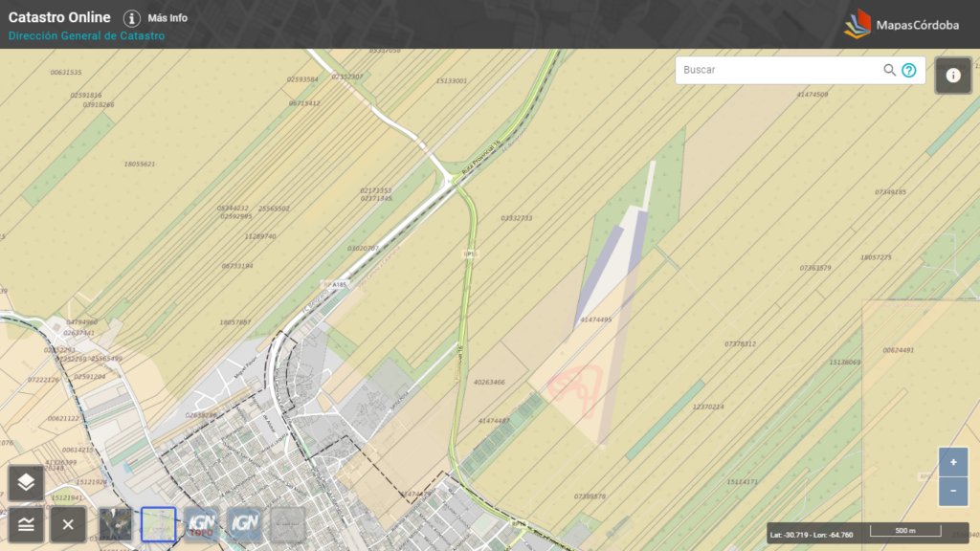Click the Catastro Online title

pos(59,17)
